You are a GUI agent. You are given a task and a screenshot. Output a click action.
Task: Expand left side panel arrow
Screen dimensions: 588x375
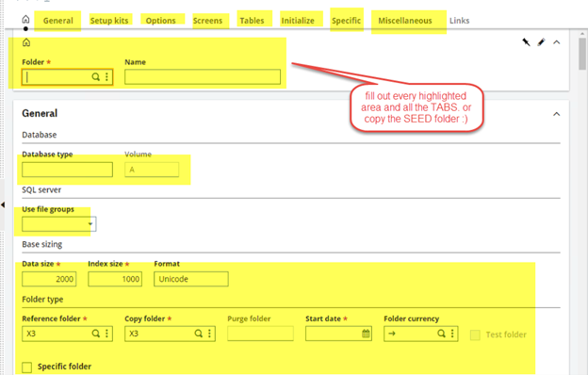click(3, 204)
